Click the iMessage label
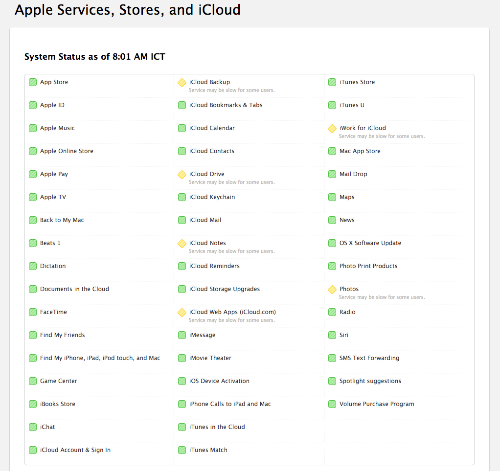Viewport: 500px width, 471px height. pyautogui.click(x=203, y=335)
